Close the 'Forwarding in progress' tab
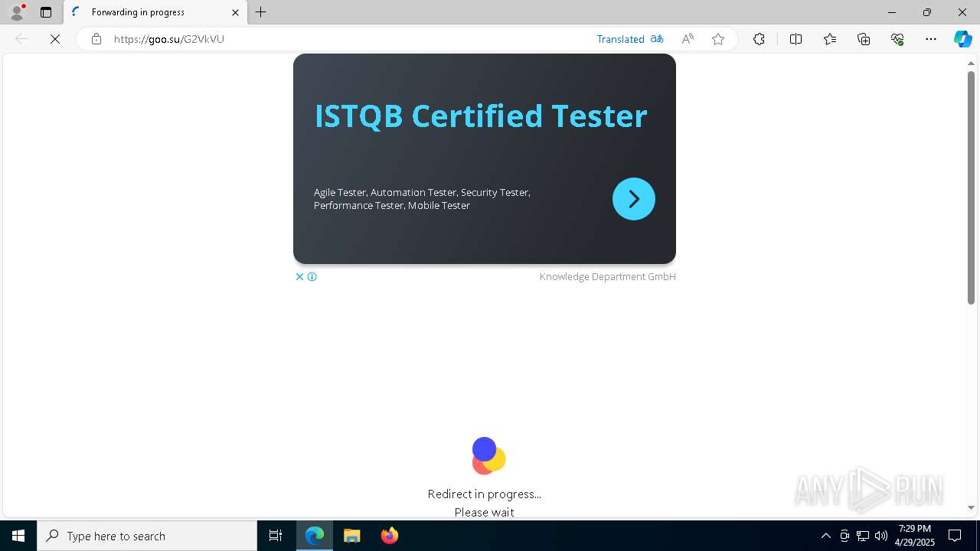 click(235, 12)
